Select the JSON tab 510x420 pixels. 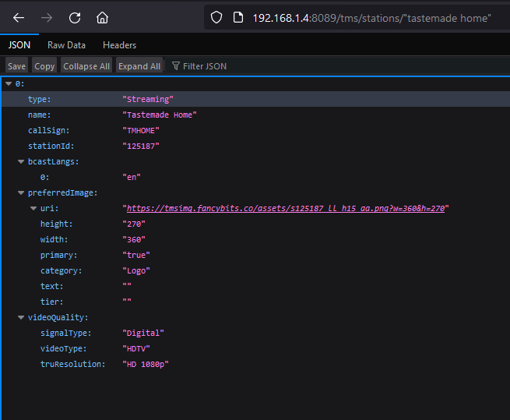[x=19, y=45]
